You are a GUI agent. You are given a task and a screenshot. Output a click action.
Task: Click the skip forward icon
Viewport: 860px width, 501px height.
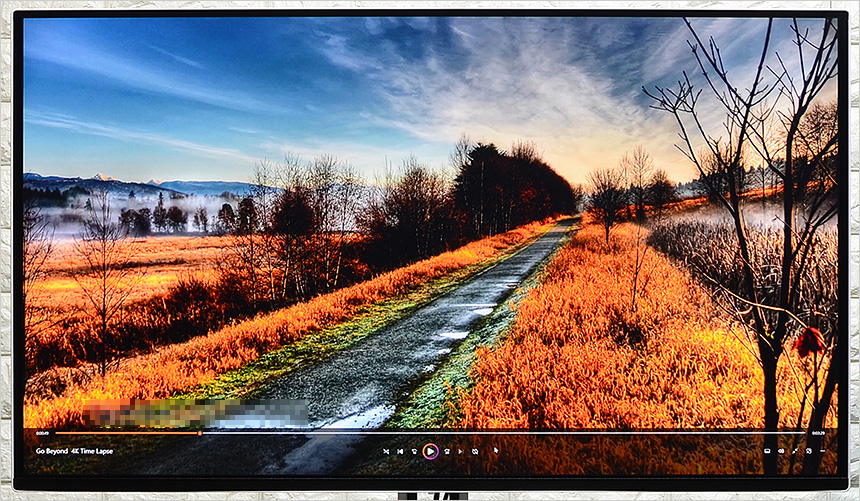point(446,451)
